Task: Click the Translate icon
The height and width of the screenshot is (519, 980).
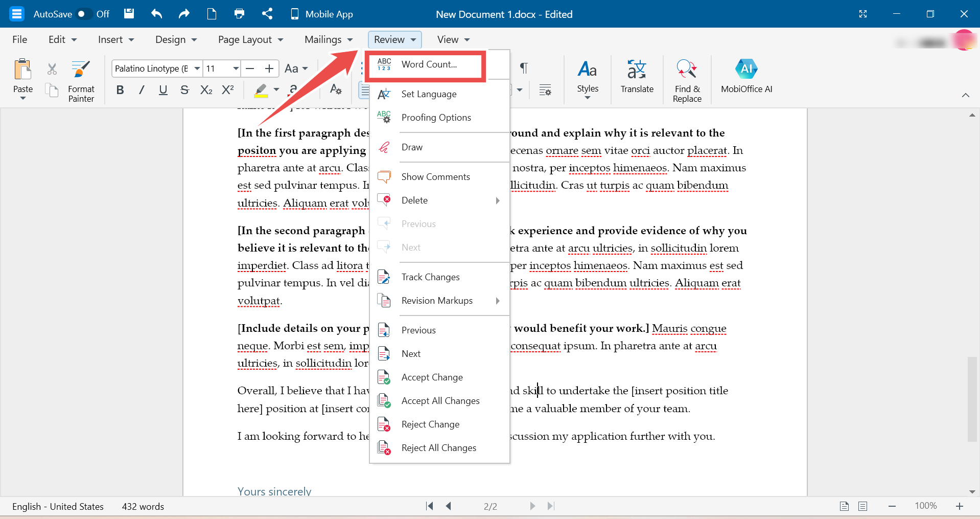Action: [637, 76]
